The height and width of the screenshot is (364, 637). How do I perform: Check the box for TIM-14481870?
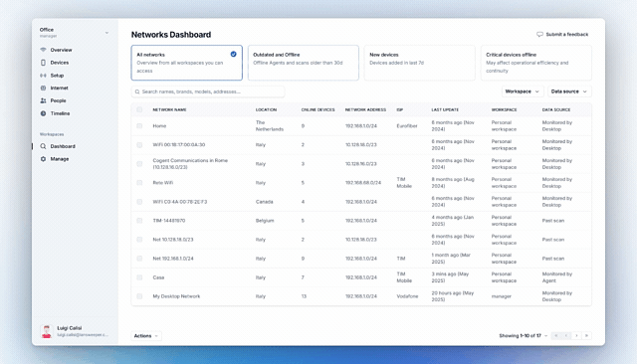pos(139,221)
